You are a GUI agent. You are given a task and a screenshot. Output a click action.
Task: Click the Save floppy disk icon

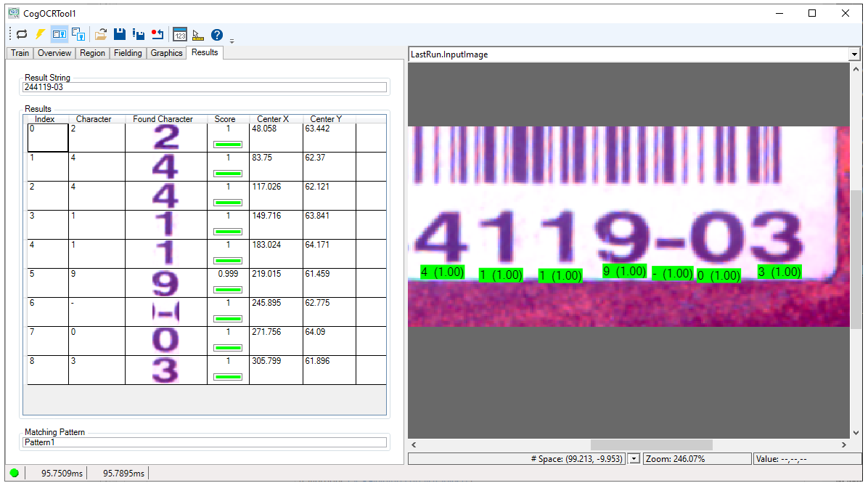[120, 34]
